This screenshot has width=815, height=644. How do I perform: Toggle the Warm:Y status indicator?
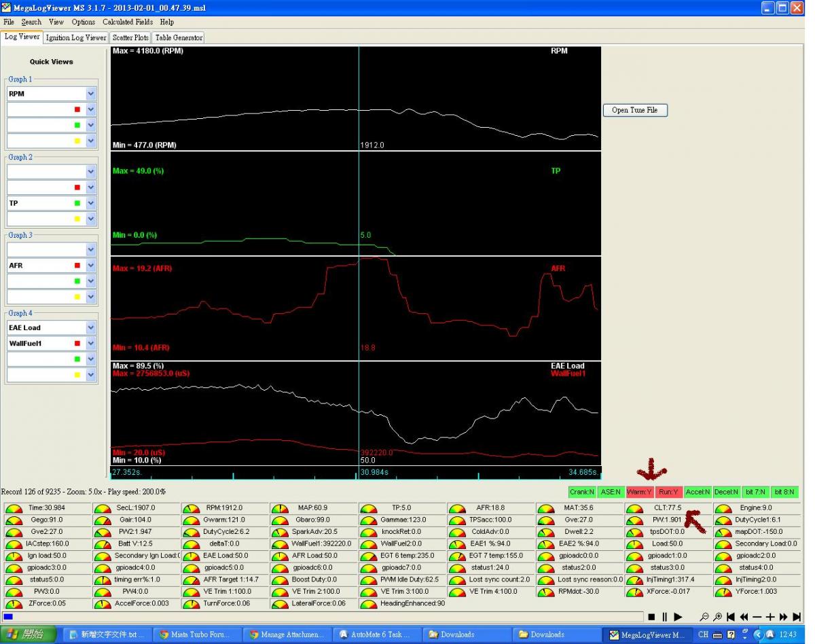coord(639,492)
